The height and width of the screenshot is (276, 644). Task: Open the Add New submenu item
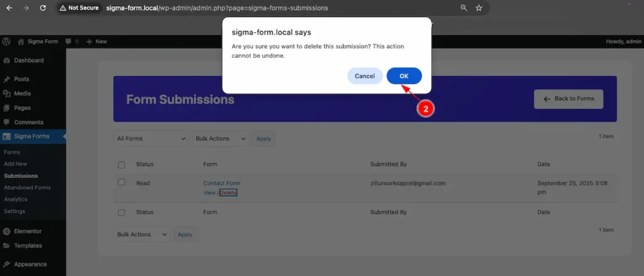[x=16, y=163]
